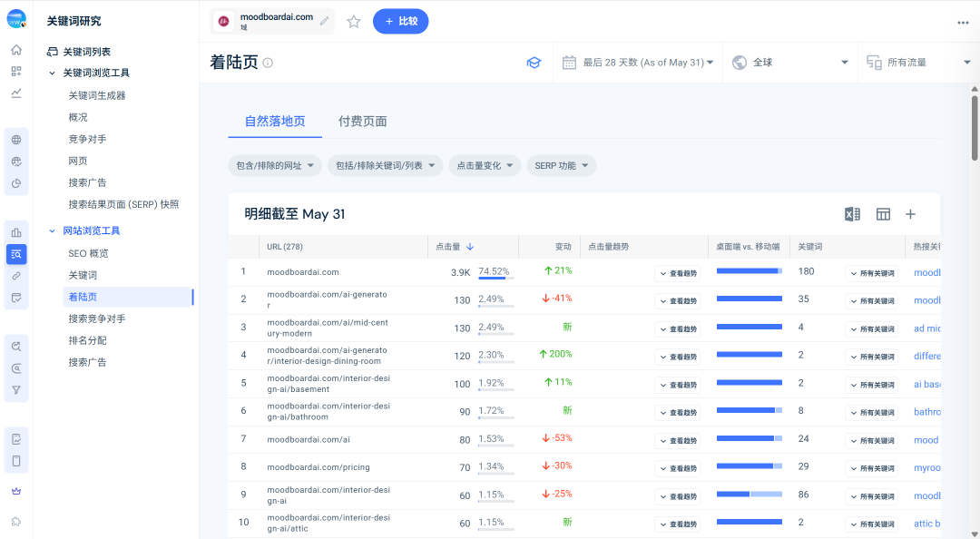Open SEO 概览 in sidebar

click(88, 253)
